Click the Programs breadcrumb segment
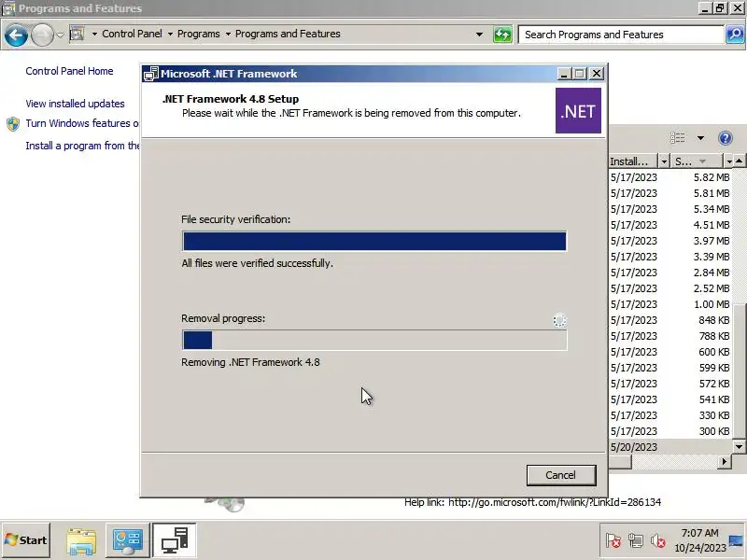This screenshot has width=747, height=560. (199, 34)
